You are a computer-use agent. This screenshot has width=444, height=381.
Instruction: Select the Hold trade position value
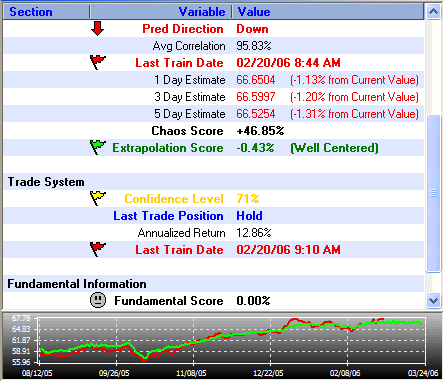(249, 216)
